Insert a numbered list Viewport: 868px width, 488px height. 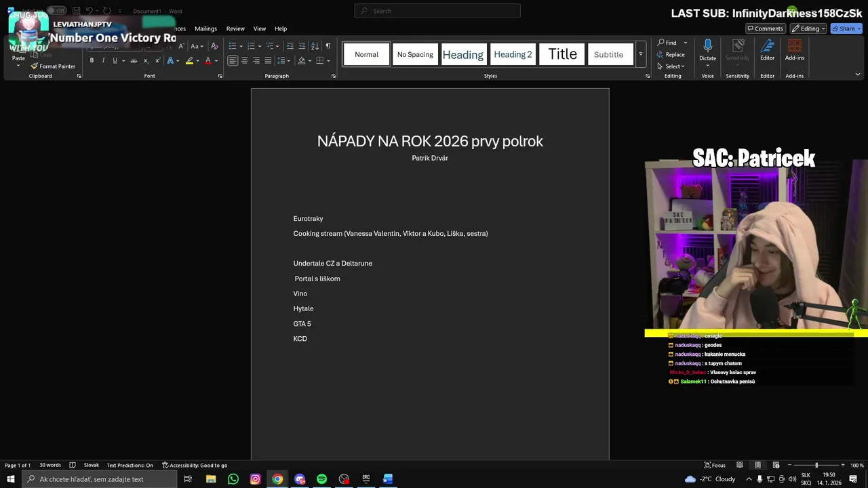point(251,46)
